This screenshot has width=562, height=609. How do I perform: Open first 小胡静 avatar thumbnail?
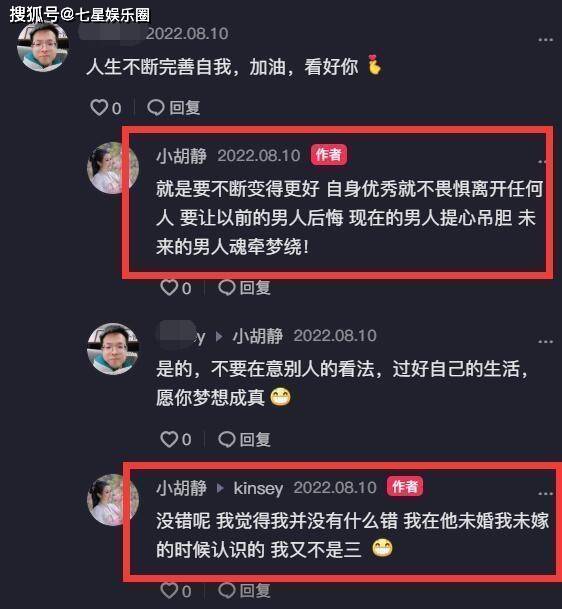pos(113,168)
